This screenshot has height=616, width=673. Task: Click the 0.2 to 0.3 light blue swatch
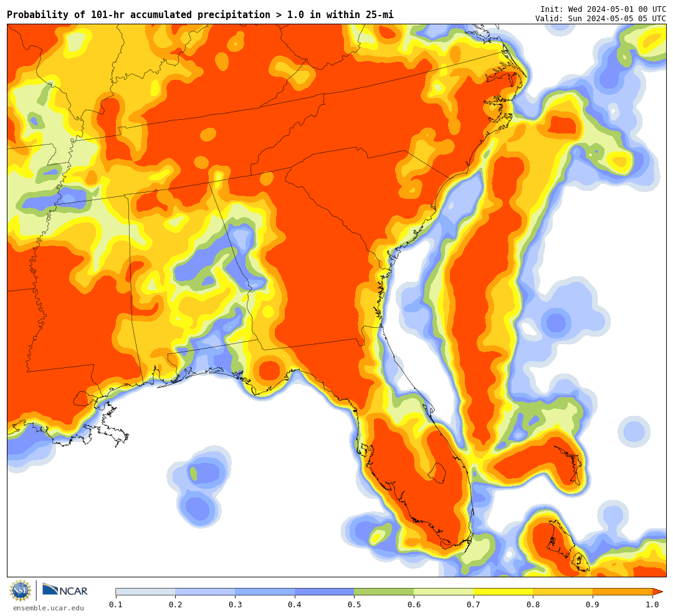(205, 592)
